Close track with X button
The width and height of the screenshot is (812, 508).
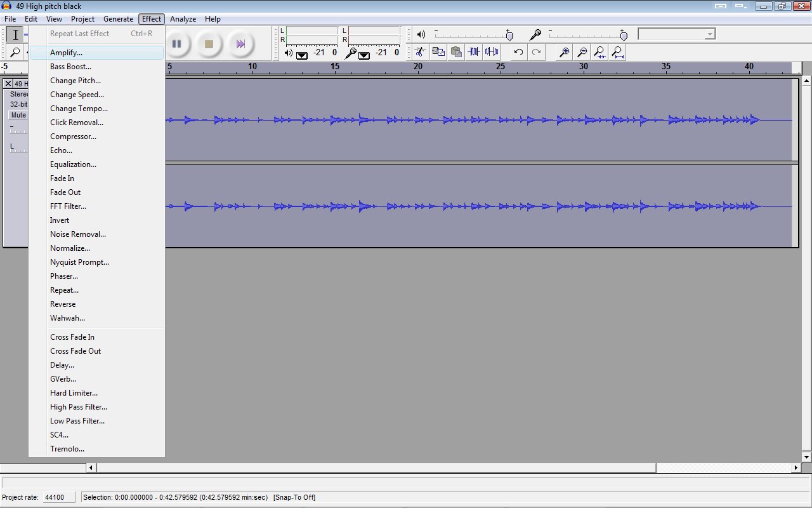[8, 83]
